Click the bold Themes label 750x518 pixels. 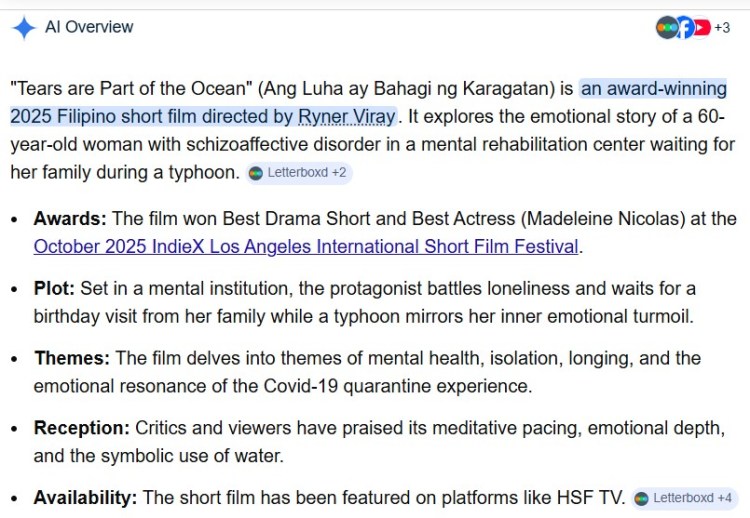[x=72, y=358]
